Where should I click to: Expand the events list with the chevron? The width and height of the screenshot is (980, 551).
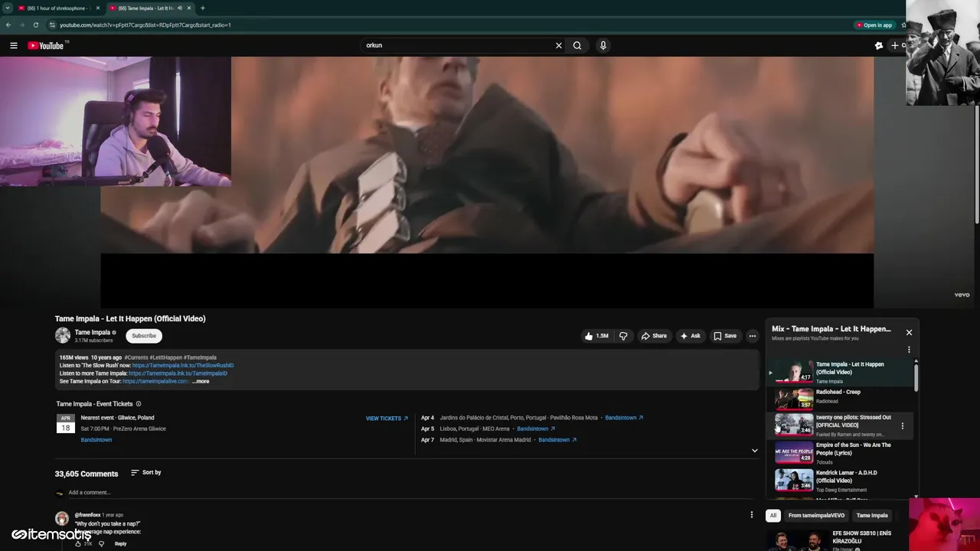click(754, 451)
